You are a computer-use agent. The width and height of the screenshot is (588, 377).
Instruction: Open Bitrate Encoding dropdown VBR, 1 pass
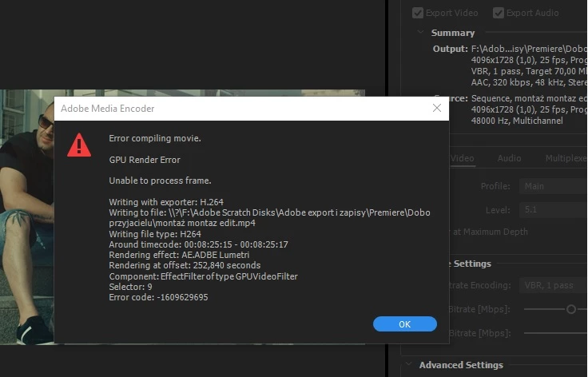pyautogui.click(x=553, y=285)
